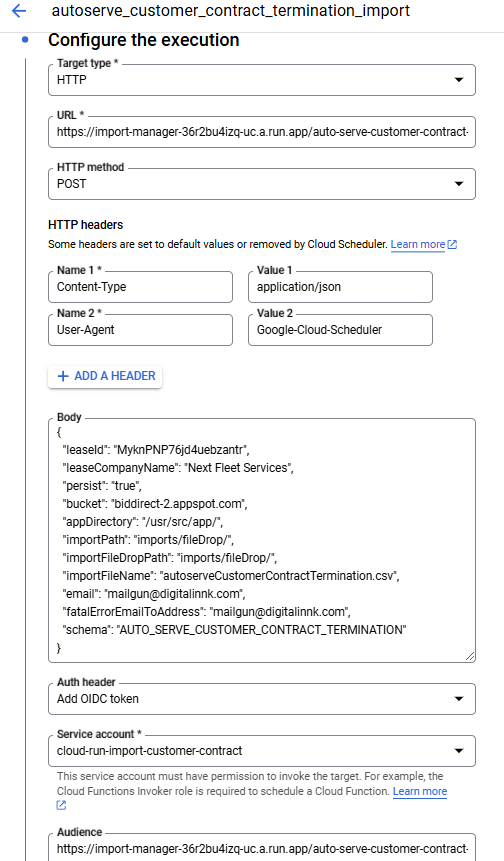The height and width of the screenshot is (861, 504).
Task: Click the ADD A HEADER button
Action: coord(105,376)
